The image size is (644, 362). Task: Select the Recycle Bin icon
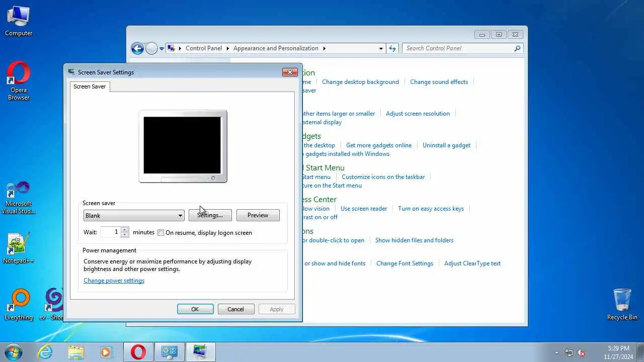tap(622, 304)
